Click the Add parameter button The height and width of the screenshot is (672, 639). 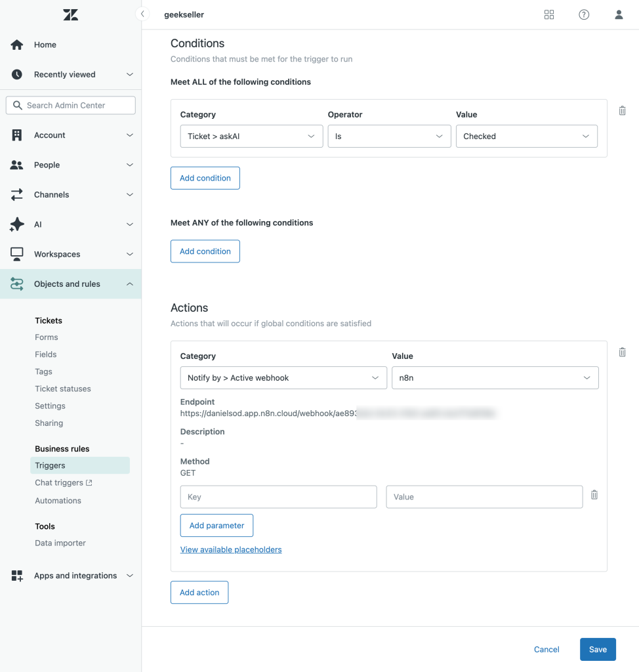(216, 526)
